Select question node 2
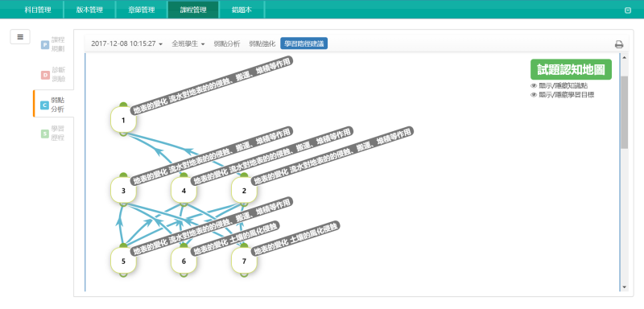644x309 pixels. point(244,191)
